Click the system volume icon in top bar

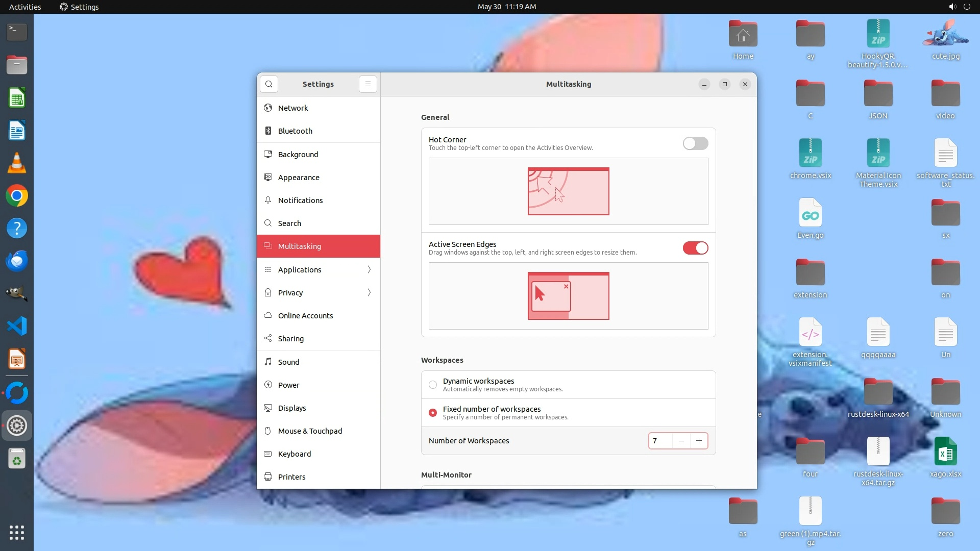952,7
